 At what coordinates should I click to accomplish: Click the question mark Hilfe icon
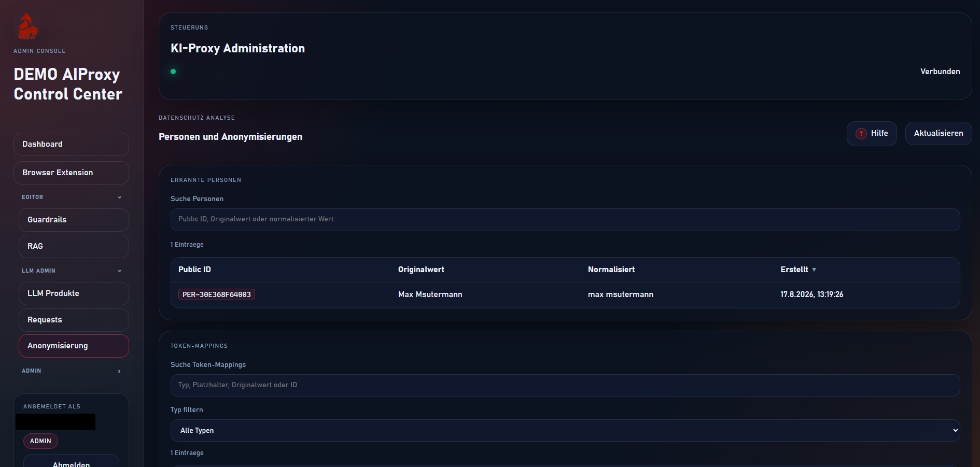[861, 134]
